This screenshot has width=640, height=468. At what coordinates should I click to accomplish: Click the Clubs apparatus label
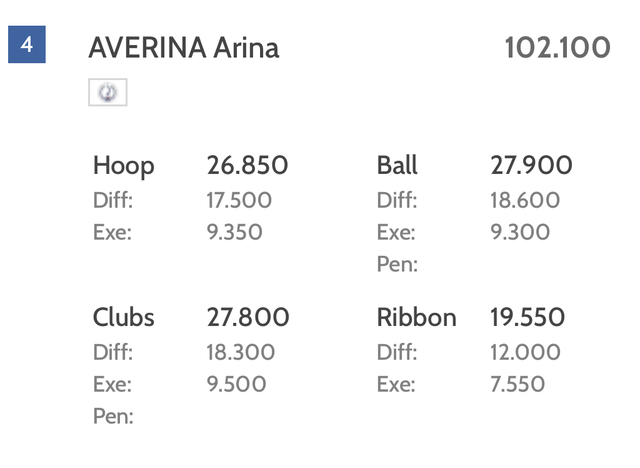pos(124,317)
